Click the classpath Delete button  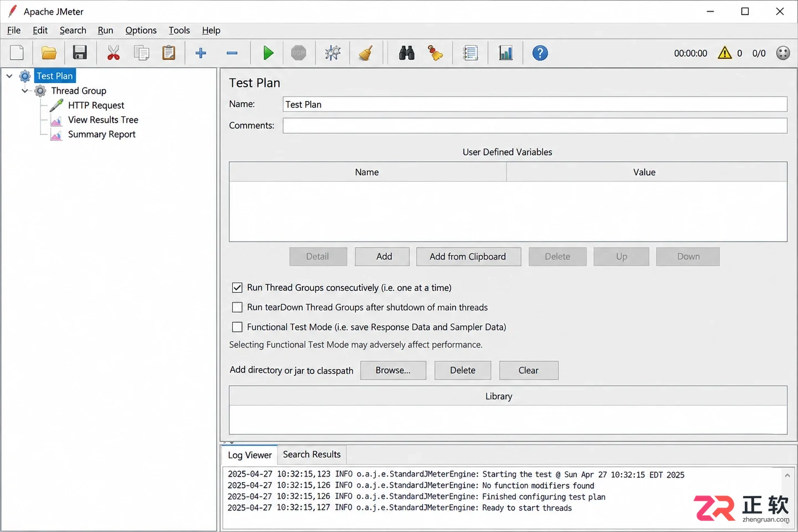(x=463, y=370)
